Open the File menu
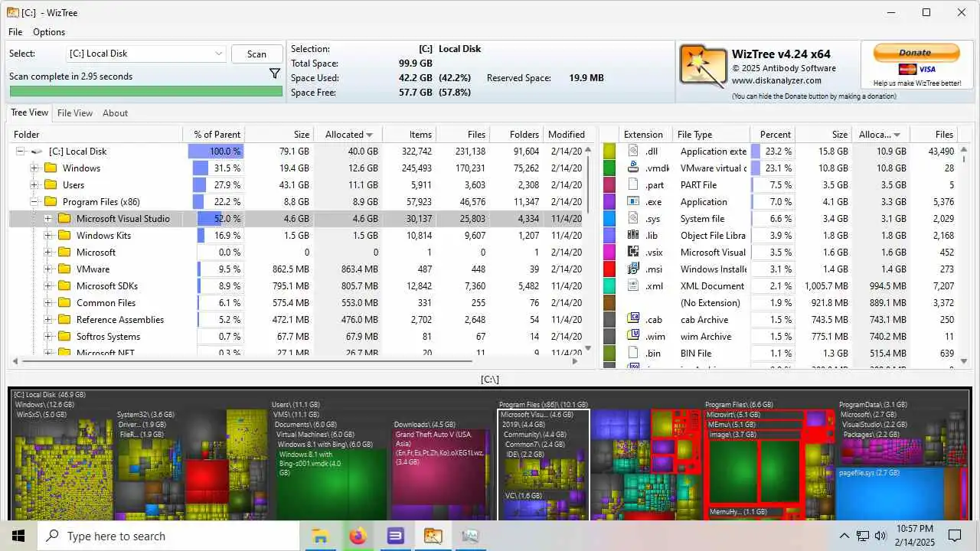Image resolution: width=980 pixels, height=551 pixels. point(15,32)
